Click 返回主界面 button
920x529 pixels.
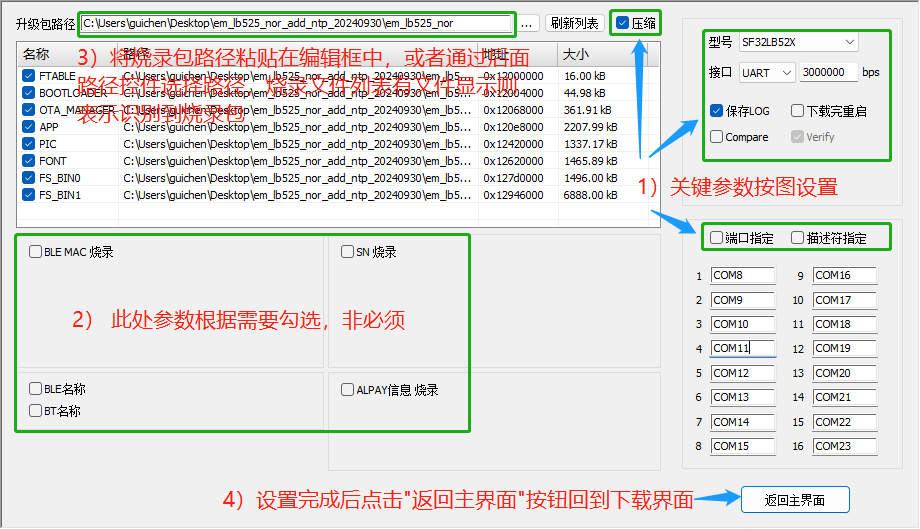[x=796, y=500]
